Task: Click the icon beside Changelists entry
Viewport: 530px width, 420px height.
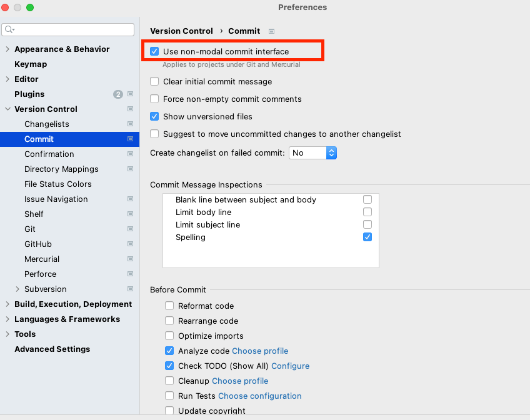Action: (x=130, y=124)
